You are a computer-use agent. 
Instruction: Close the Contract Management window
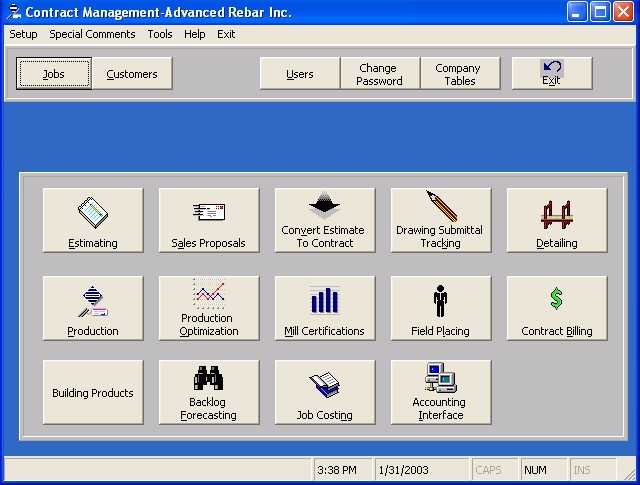tap(624, 11)
